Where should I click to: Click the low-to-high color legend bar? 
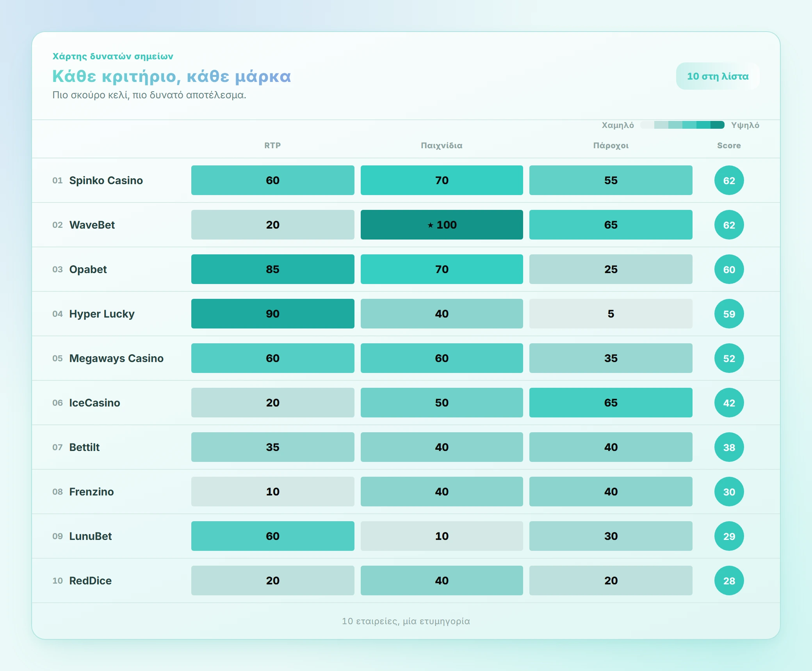(682, 125)
